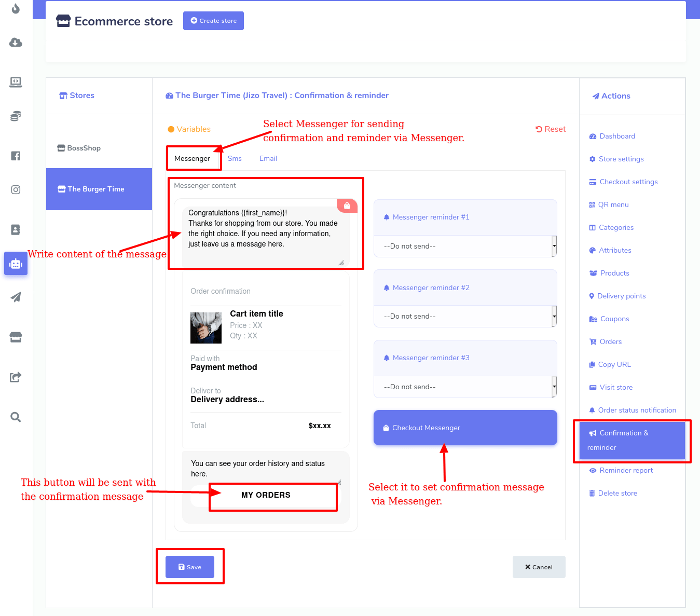The image size is (700, 616).
Task: Select BossShop from the stores list
Action: tap(84, 148)
